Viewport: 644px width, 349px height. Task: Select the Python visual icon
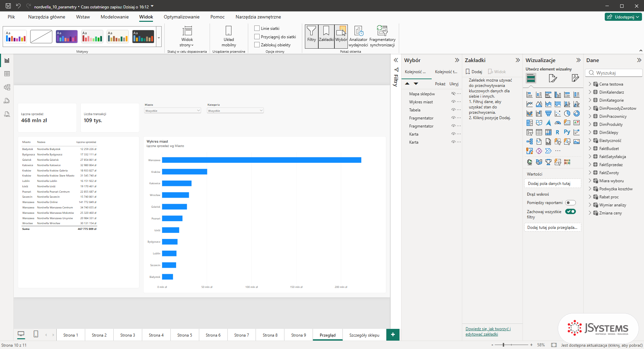tap(567, 132)
